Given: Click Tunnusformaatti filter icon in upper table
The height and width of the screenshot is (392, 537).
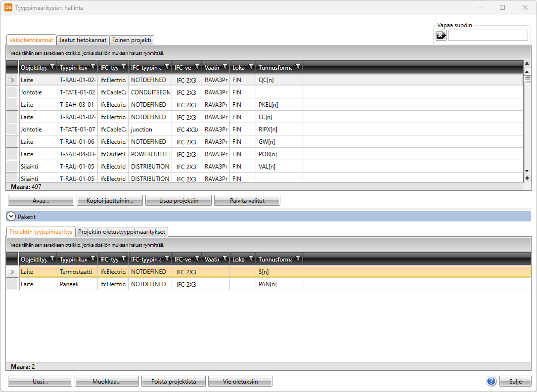Looking at the screenshot, I should pos(298,67).
